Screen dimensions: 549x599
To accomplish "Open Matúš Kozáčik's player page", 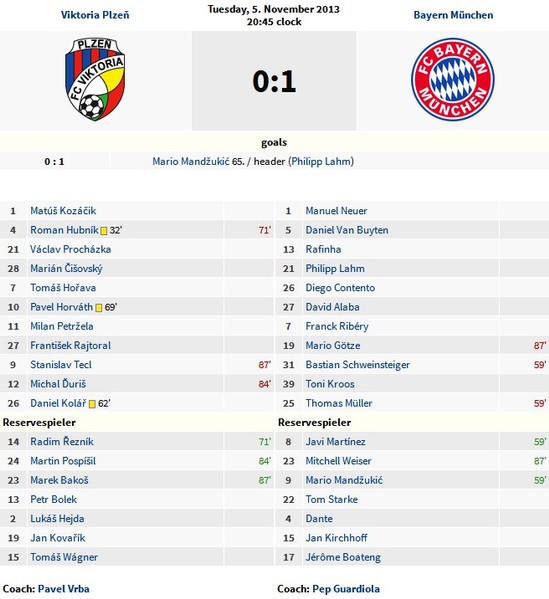I will click(63, 210).
